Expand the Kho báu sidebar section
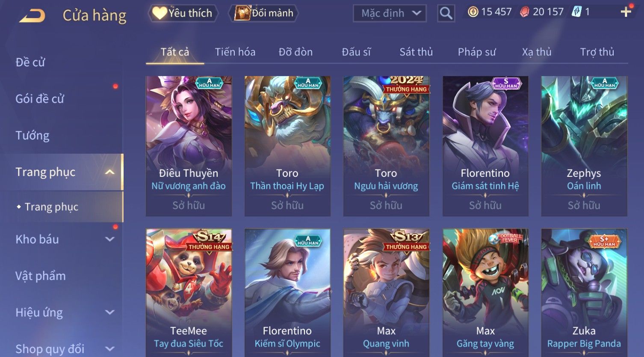 110,239
